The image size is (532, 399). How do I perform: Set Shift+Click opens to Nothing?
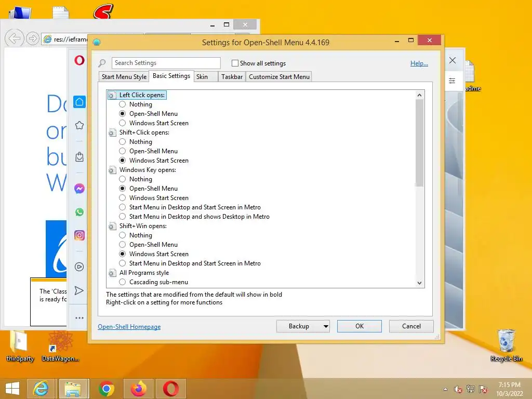point(123,141)
